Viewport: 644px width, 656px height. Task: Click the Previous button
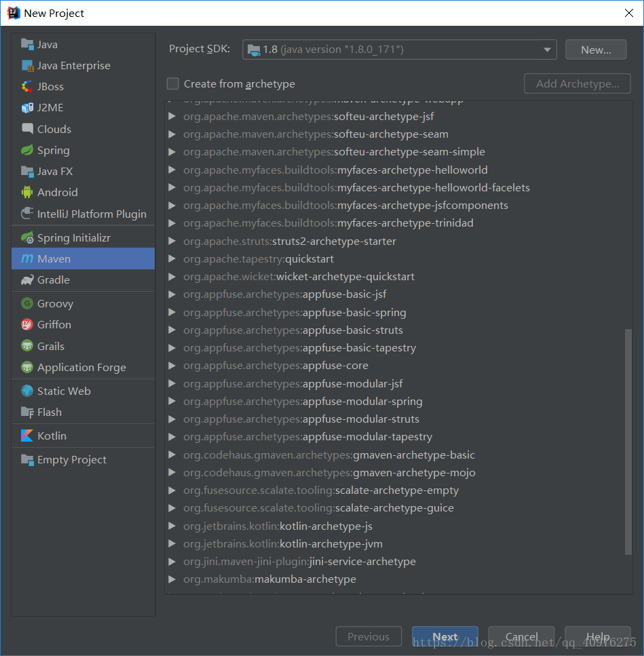368,636
